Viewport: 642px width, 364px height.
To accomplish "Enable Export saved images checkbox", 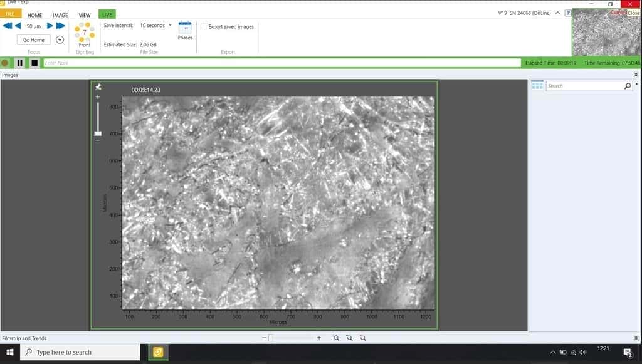I will pos(203,26).
